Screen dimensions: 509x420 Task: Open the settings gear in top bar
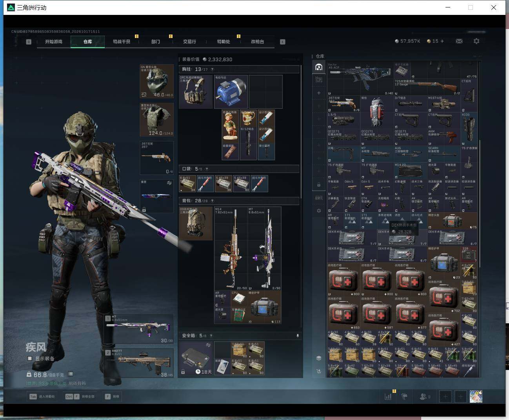476,41
